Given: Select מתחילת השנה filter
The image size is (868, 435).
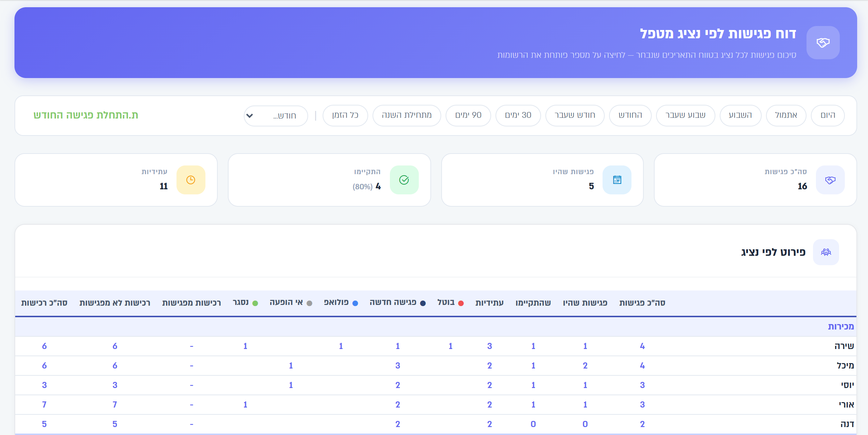Looking at the screenshot, I should tap(407, 116).
